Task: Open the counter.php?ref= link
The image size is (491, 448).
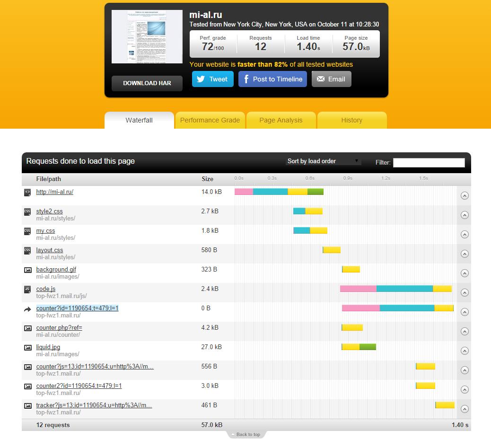Action: click(x=59, y=328)
